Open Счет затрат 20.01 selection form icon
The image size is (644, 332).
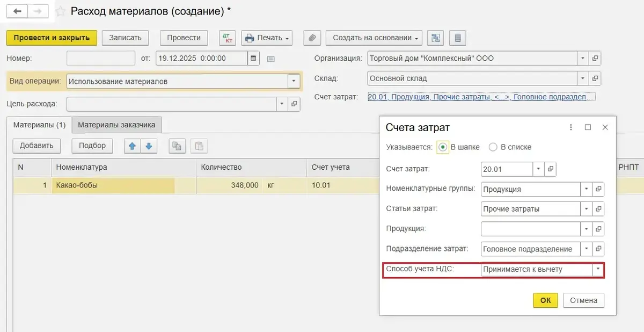(x=551, y=169)
